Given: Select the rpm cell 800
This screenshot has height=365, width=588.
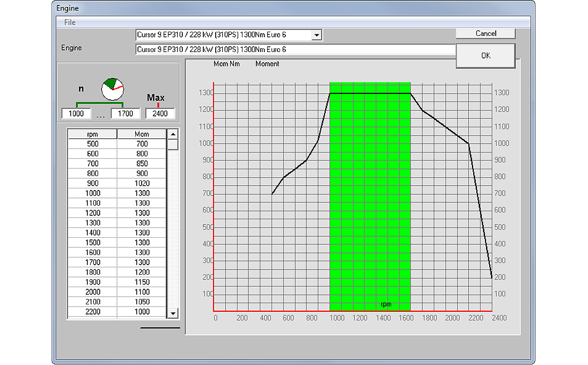Looking at the screenshot, I should 92,174.
